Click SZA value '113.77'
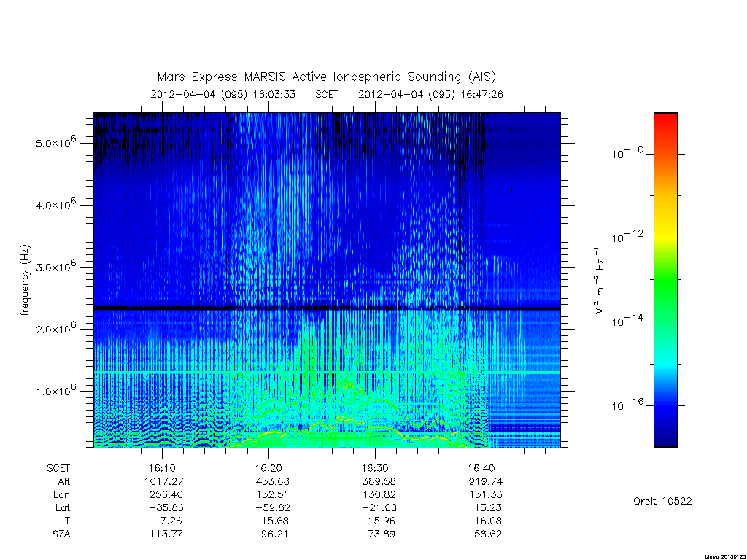 pyautogui.click(x=166, y=534)
